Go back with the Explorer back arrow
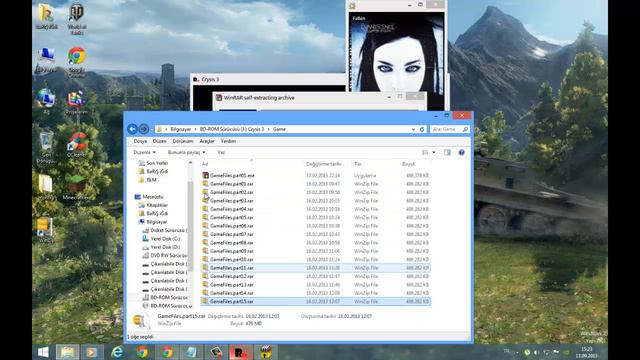 (x=132, y=129)
